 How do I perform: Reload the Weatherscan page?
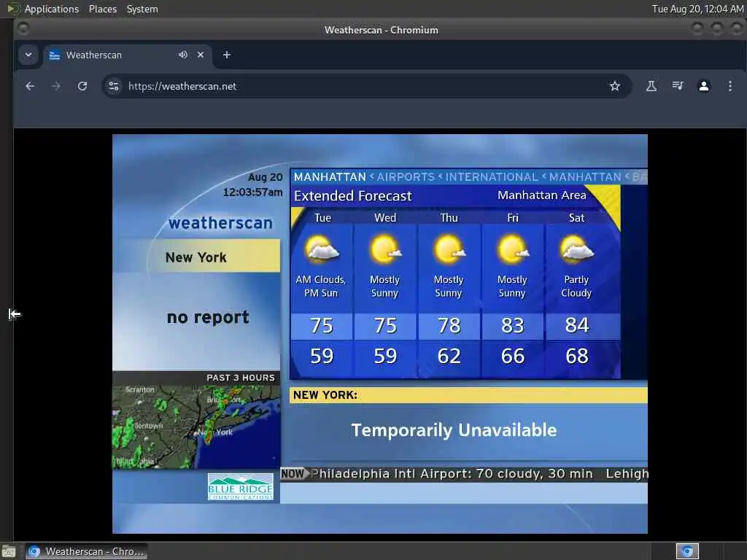pos(82,86)
